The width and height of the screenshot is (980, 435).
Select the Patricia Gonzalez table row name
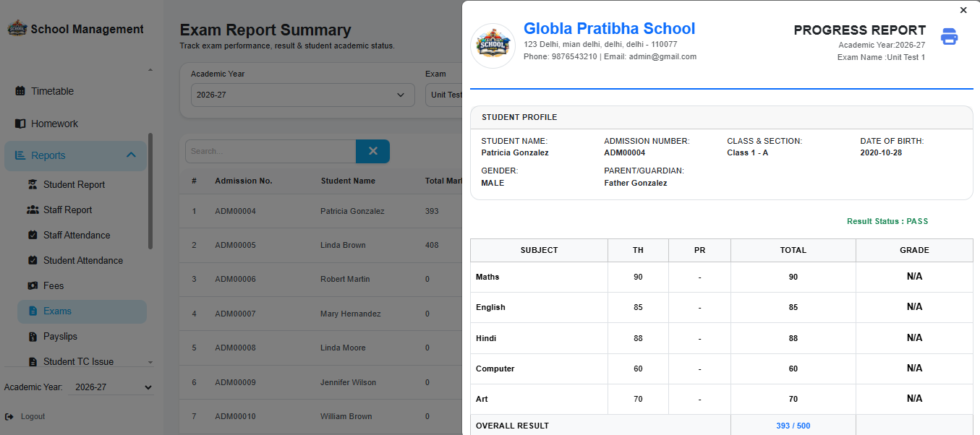tap(352, 211)
